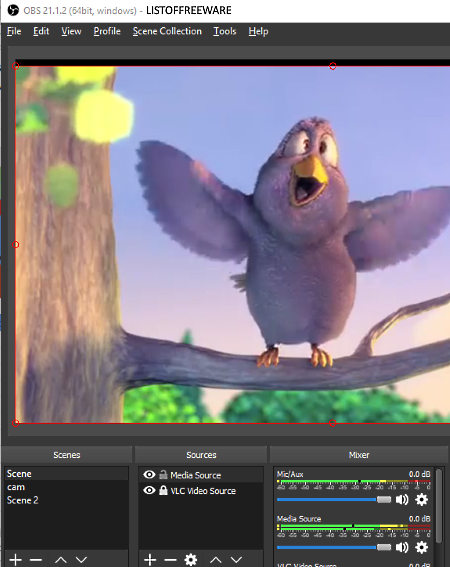Mute the Media Source audio in Mixer

tap(402, 547)
